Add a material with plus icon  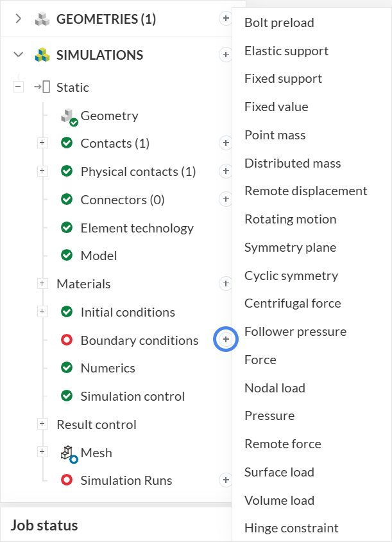[x=226, y=283]
